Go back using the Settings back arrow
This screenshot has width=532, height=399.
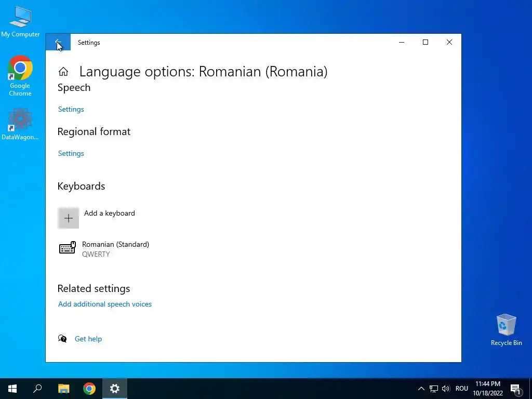tap(58, 42)
